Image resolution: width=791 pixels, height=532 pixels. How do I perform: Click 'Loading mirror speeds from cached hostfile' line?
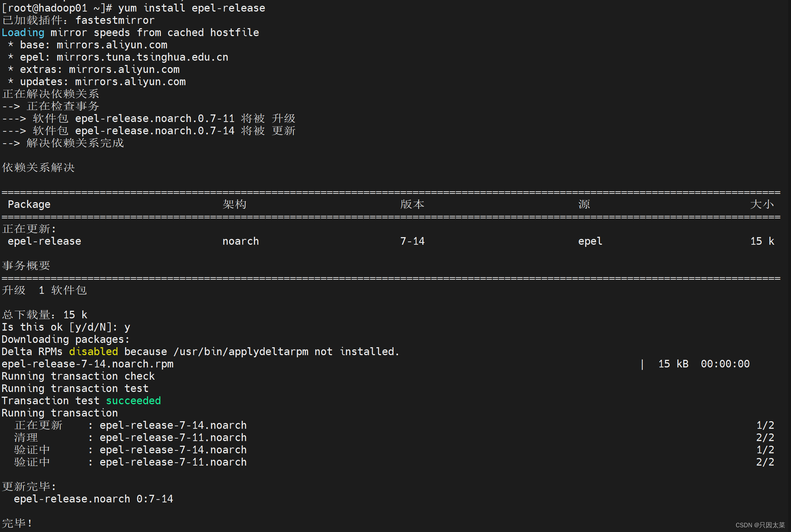130,32
